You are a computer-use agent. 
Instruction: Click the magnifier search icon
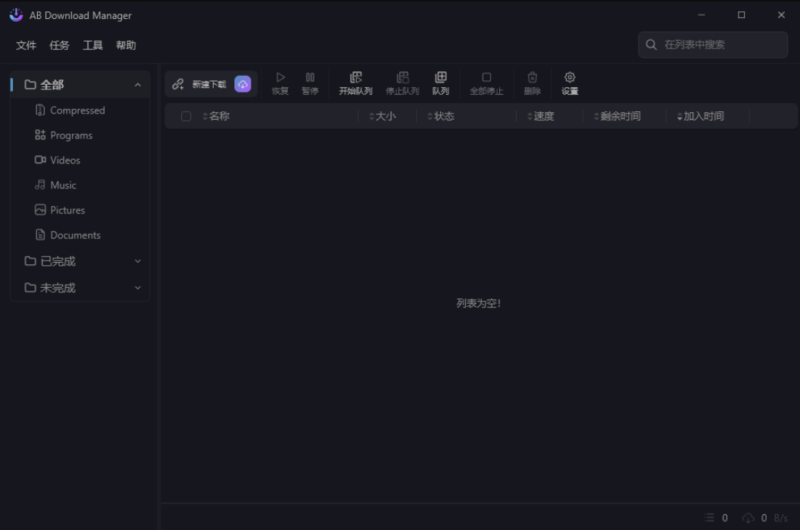[x=651, y=45]
